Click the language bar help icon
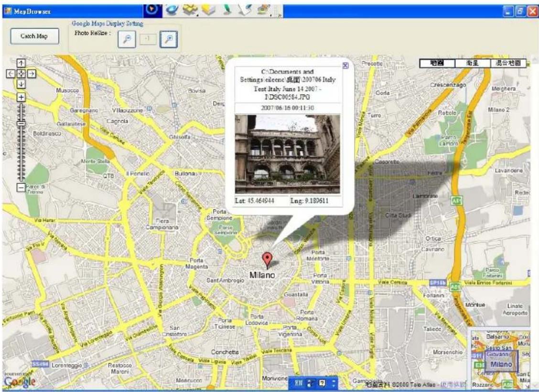The width and height of the screenshot is (539, 392). [x=322, y=383]
